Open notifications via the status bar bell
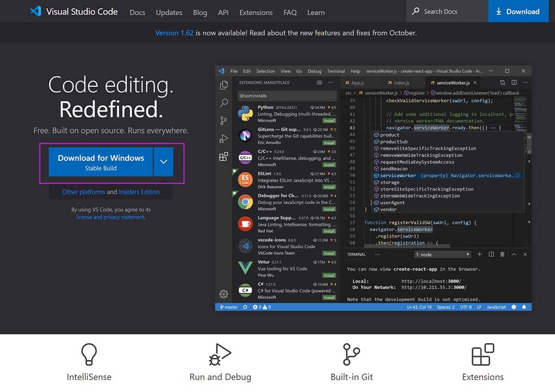Viewport: 555px width, 392px height. click(524, 307)
